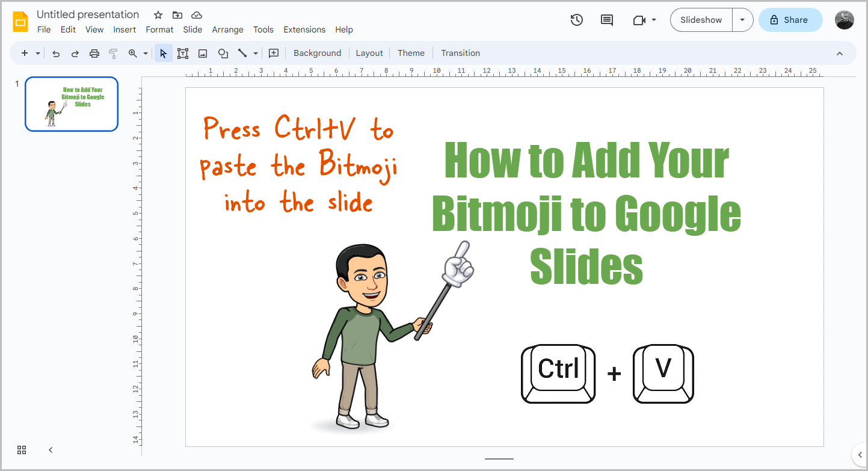
Task: Select slide 1 thumbnail in filmstrip
Action: tap(72, 104)
